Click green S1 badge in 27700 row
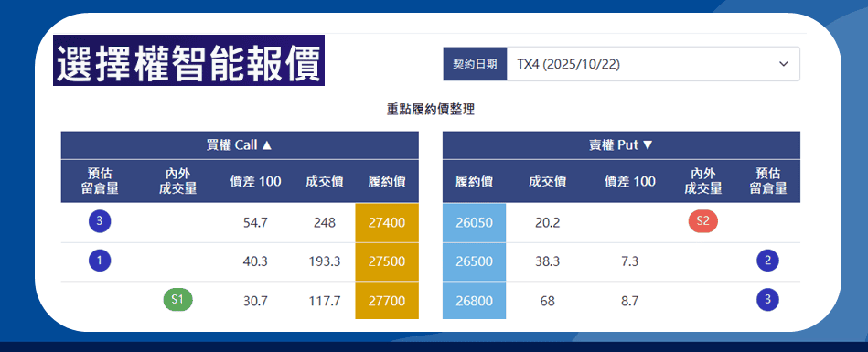Screen dimensions: 868x352 (178, 300)
